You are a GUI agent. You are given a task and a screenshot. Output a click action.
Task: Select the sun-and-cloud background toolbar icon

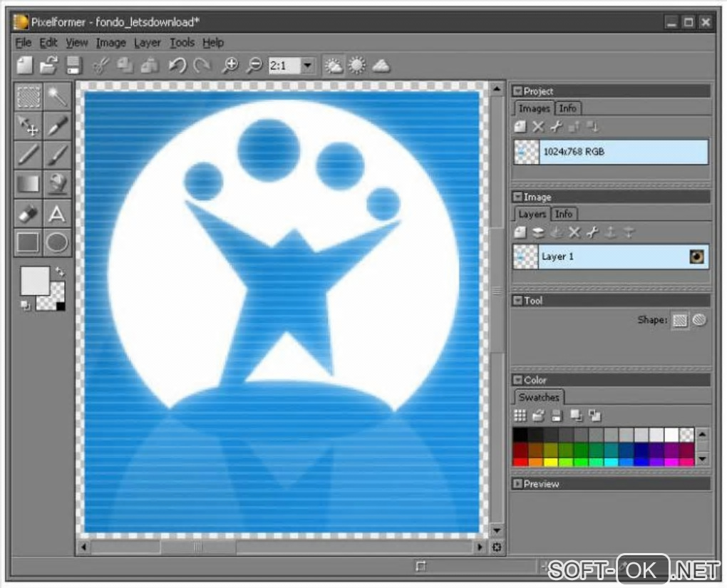(x=334, y=66)
